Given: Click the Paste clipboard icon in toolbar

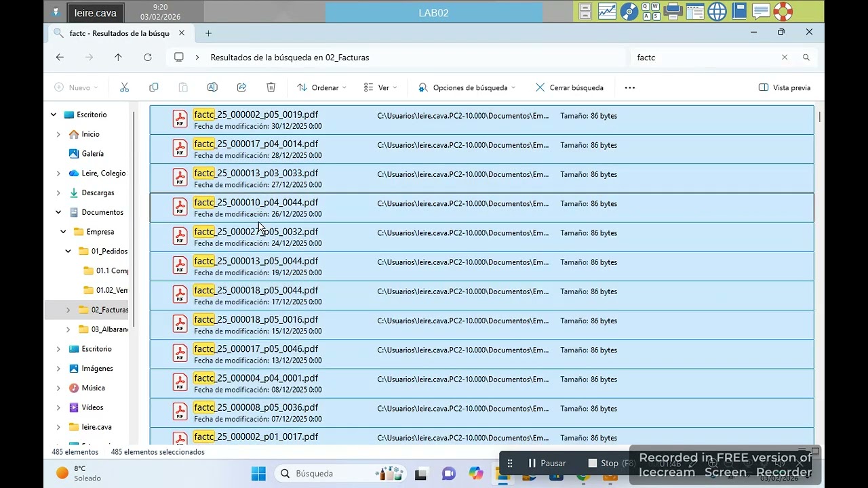Looking at the screenshot, I should (183, 87).
